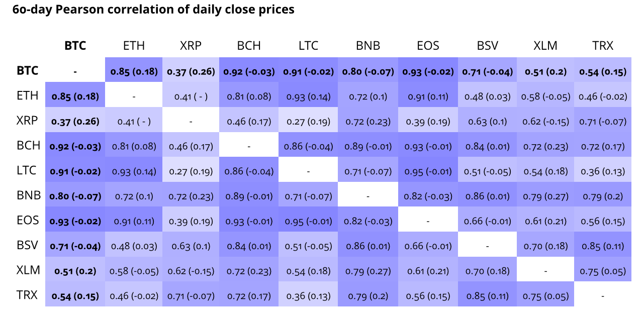Click the BTC column header
The image size is (644, 316).
[x=75, y=46]
